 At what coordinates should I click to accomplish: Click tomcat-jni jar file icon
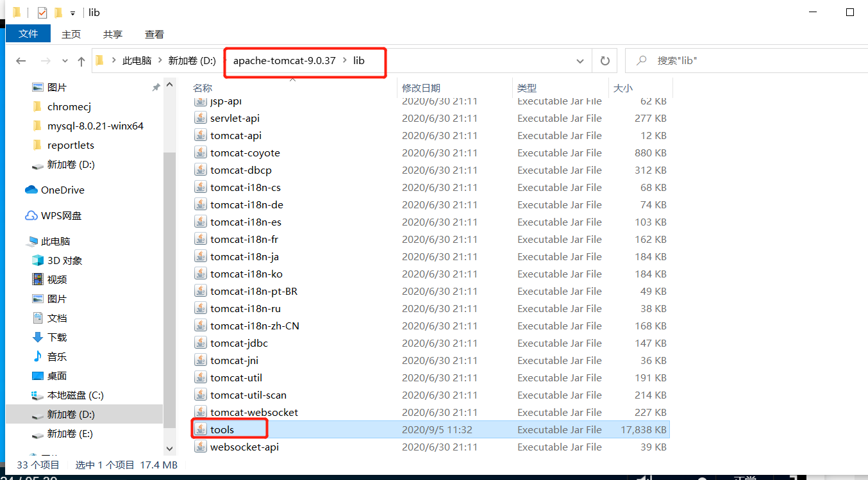(x=201, y=360)
